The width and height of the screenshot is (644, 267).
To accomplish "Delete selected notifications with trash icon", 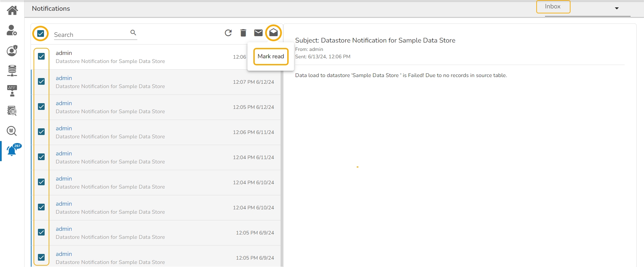I will point(243,33).
